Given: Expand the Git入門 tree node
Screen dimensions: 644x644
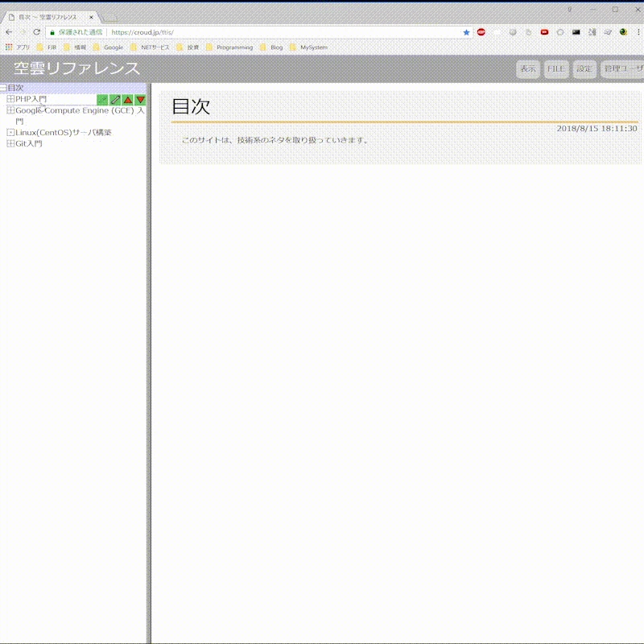Looking at the screenshot, I should [x=10, y=143].
